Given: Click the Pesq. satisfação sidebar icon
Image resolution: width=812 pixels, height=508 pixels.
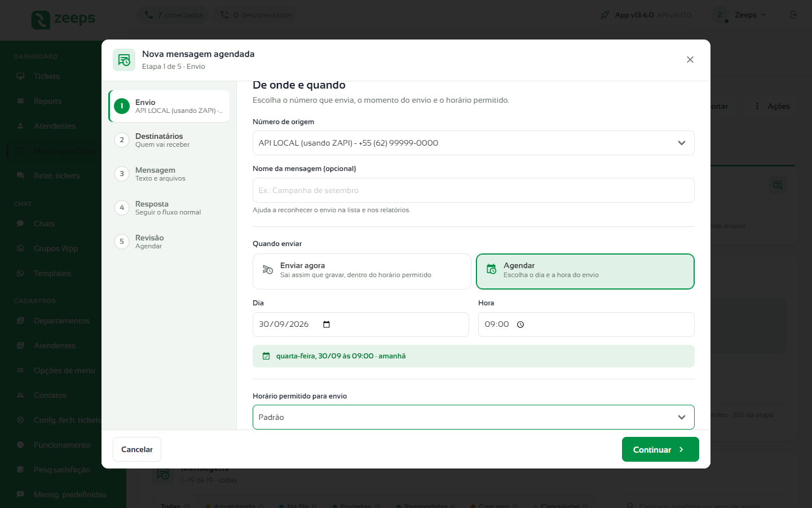Looking at the screenshot, I should pos(20,470).
